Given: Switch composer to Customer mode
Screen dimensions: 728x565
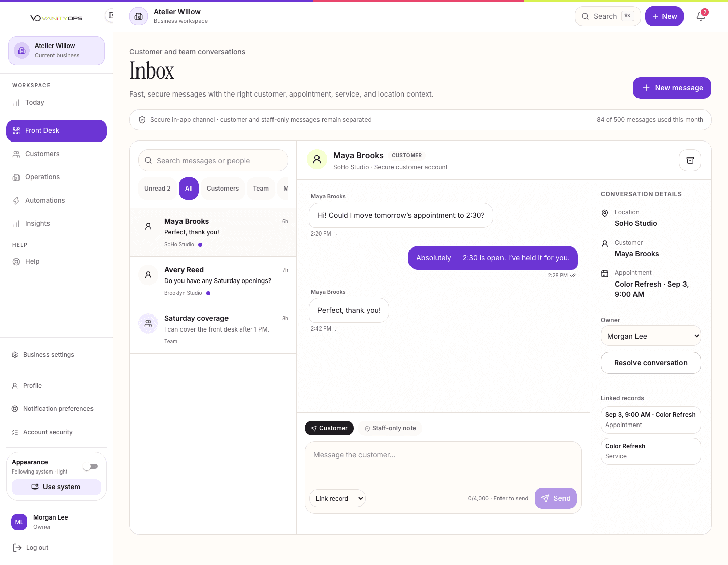Looking at the screenshot, I should click(x=329, y=428).
